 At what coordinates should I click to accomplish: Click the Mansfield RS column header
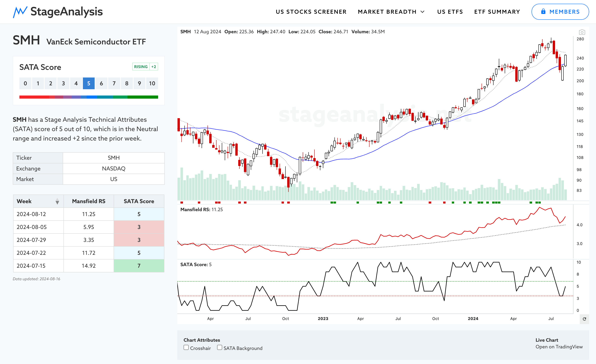click(89, 201)
